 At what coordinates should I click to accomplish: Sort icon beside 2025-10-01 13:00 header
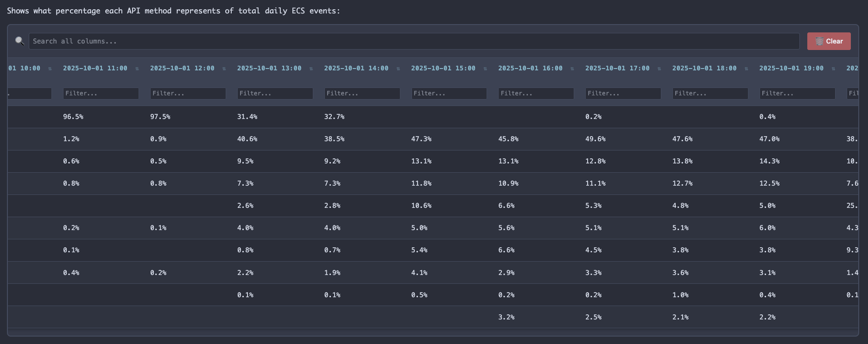(311, 69)
